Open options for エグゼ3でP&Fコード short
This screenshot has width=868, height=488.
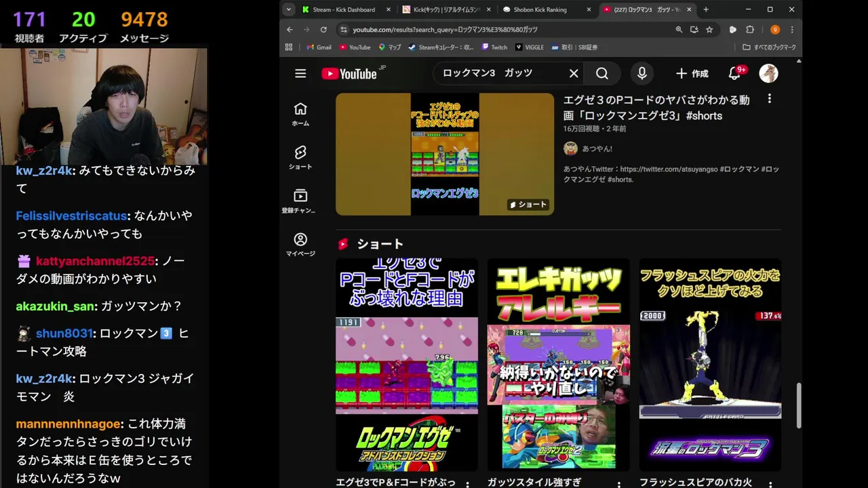467,484
